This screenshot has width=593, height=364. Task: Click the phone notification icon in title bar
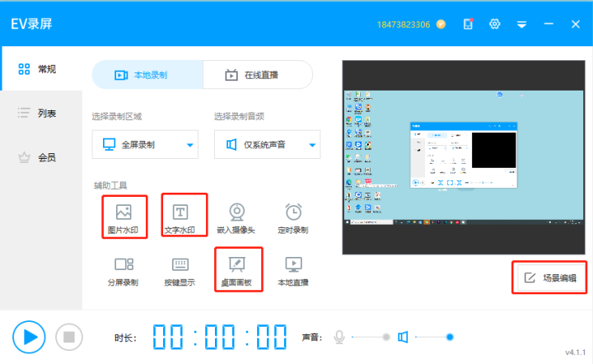point(468,24)
